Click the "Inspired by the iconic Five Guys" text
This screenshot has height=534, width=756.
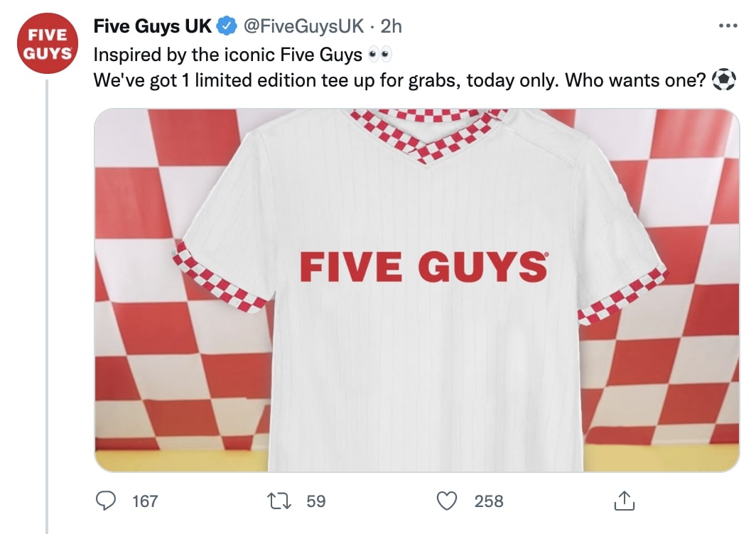(x=229, y=55)
